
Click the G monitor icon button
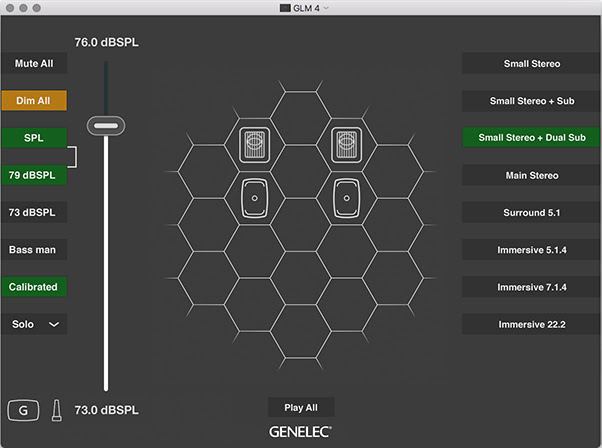23,410
